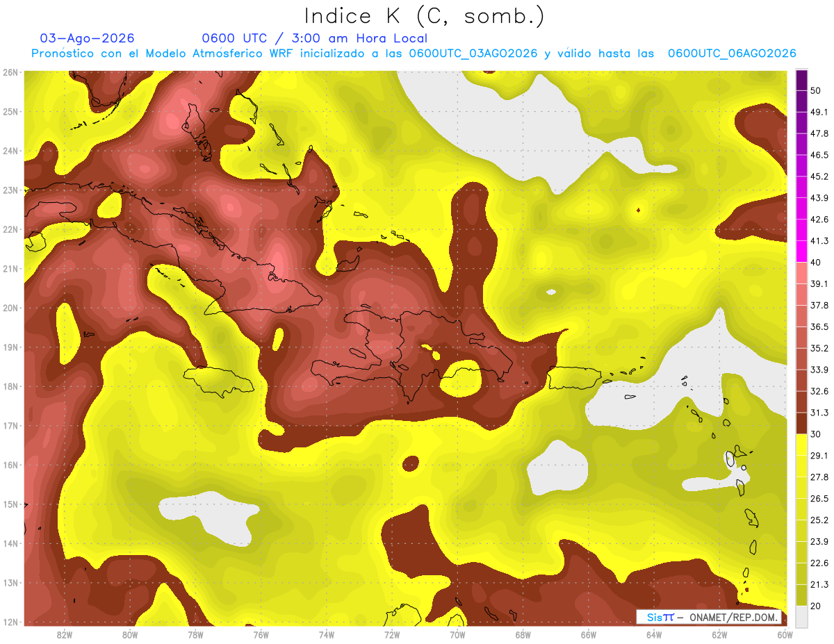834x644 pixels.
Task: Click the legend value '27.8'
Action: coord(819,477)
